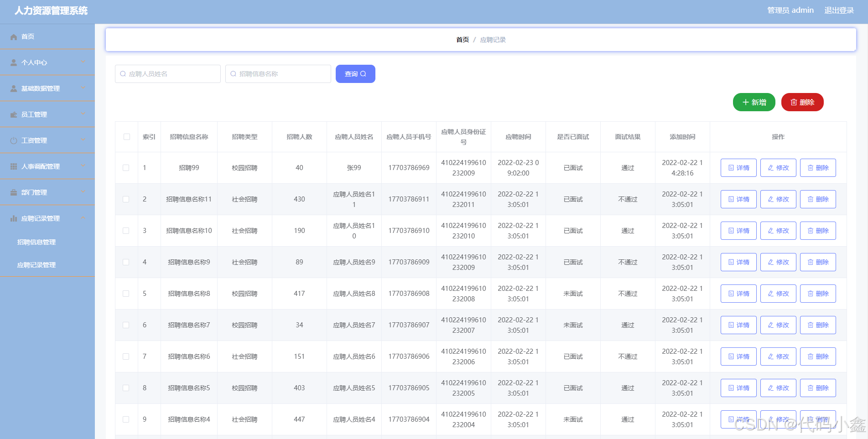Toggle the select-all checkbox in the table header
The image size is (868, 439).
pyautogui.click(x=127, y=137)
